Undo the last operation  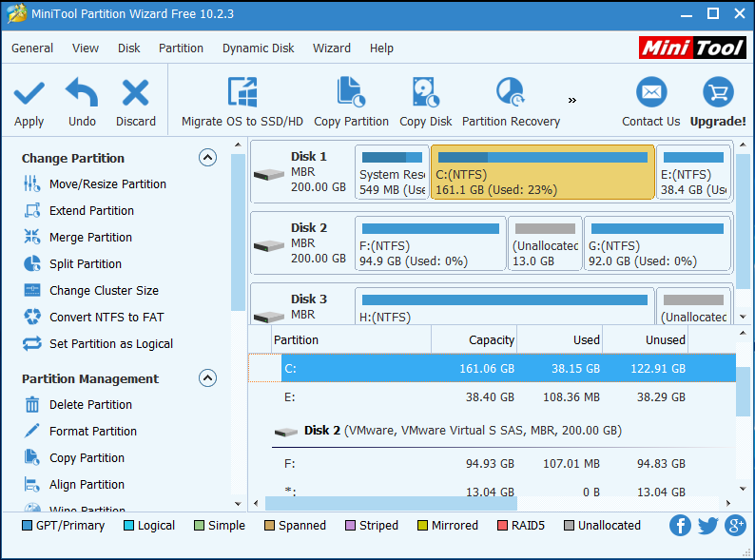pyautogui.click(x=82, y=103)
